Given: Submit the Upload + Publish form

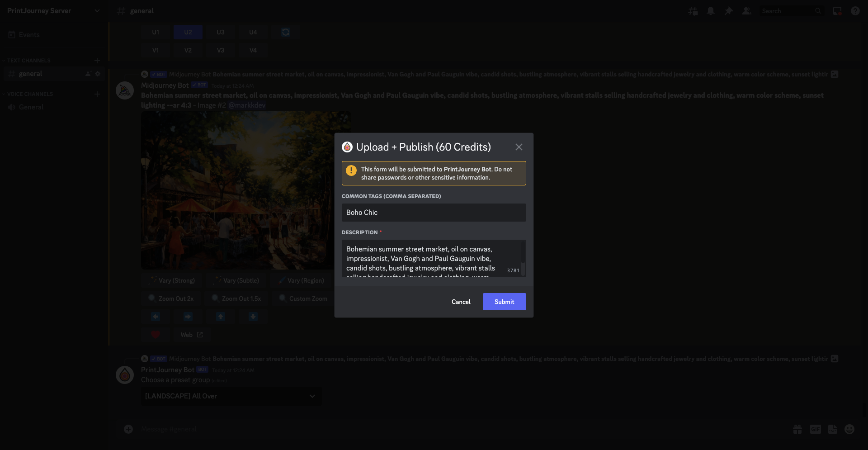Looking at the screenshot, I should pos(504,302).
